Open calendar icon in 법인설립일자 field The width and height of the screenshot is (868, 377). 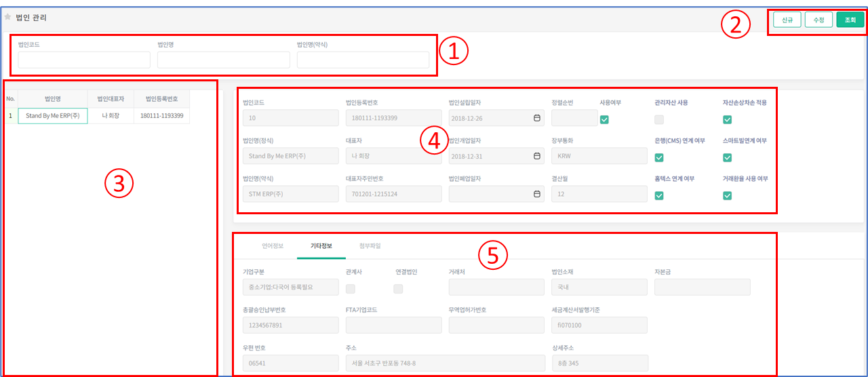[537, 118]
